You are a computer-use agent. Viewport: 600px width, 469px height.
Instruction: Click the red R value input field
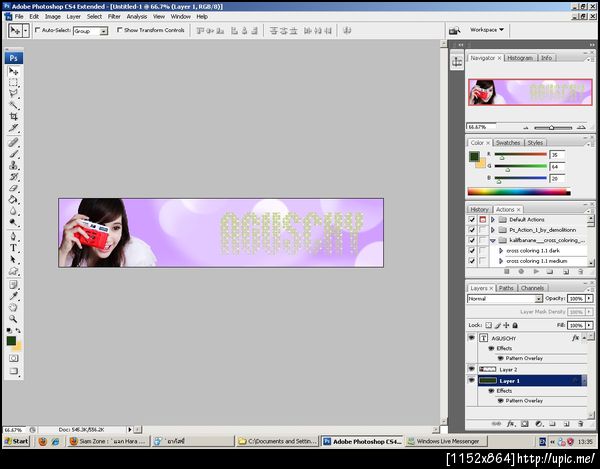[557, 155]
